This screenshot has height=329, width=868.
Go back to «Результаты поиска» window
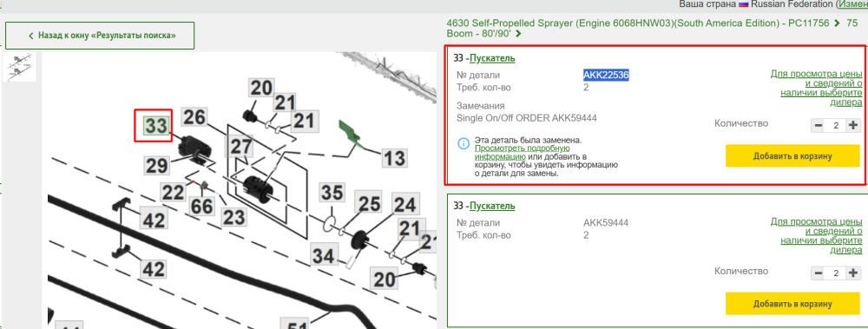tap(100, 36)
